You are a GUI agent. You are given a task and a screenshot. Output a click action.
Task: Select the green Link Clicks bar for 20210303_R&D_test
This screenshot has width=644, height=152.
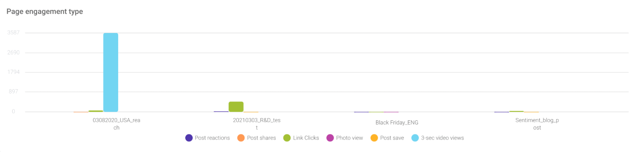pyautogui.click(x=236, y=107)
